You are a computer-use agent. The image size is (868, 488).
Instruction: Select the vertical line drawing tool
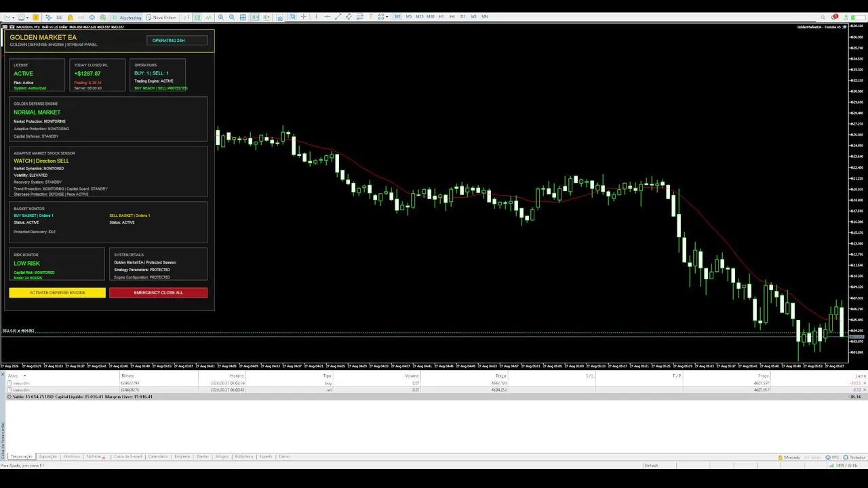(316, 17)
